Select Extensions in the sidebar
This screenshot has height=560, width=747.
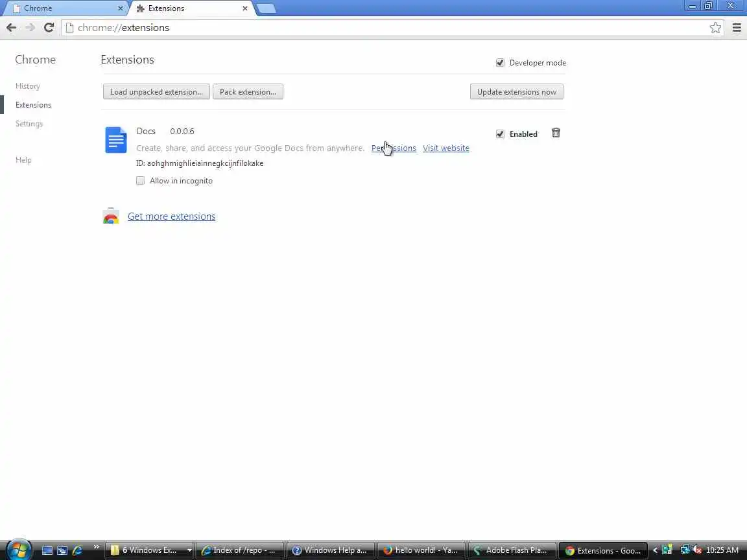point(33,105)
